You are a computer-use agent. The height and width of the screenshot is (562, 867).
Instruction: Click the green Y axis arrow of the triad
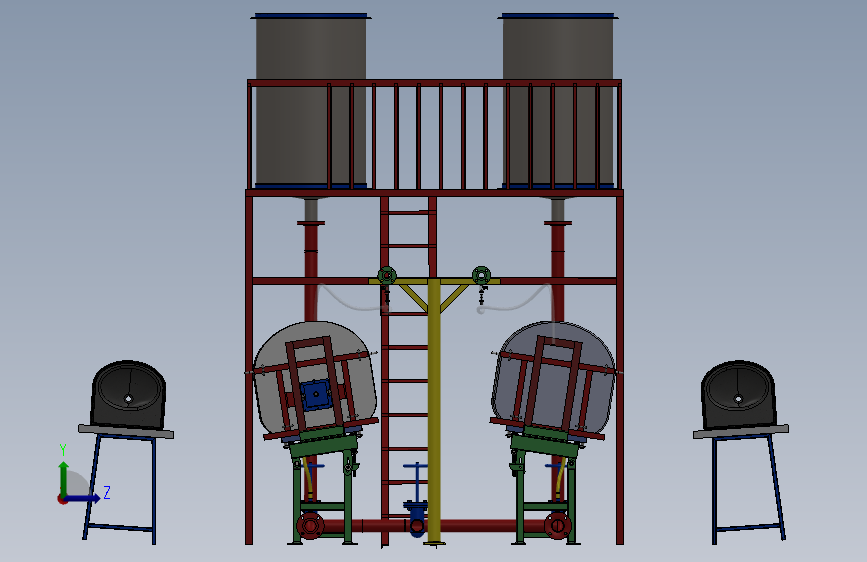[64, 478]
